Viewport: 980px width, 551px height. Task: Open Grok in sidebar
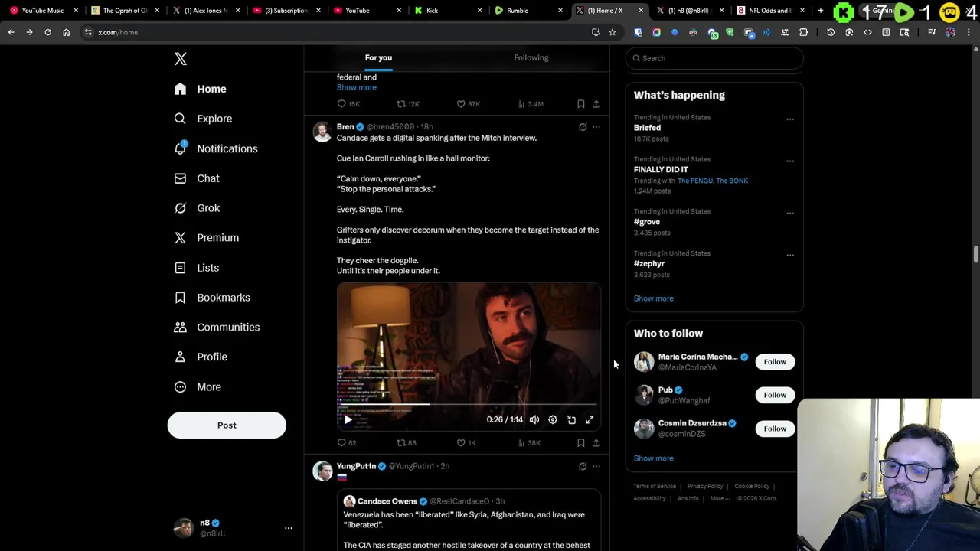[197, 208]
